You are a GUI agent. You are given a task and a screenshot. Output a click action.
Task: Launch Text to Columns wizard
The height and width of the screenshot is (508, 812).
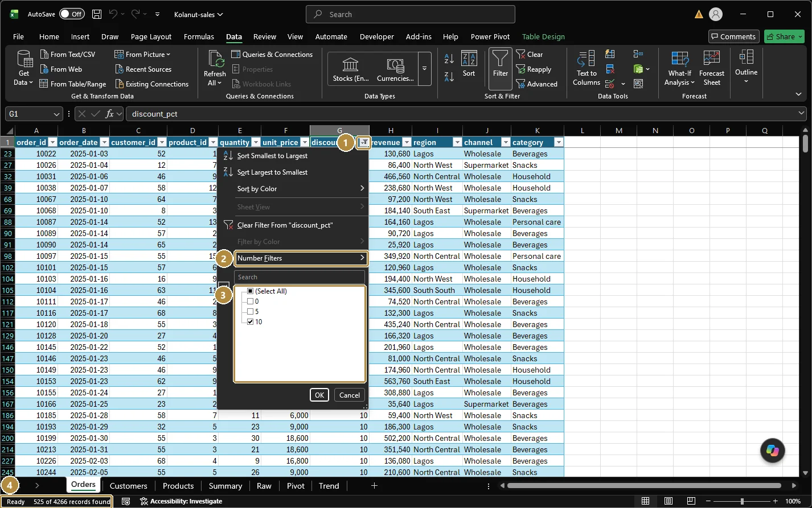pos(587,68)
